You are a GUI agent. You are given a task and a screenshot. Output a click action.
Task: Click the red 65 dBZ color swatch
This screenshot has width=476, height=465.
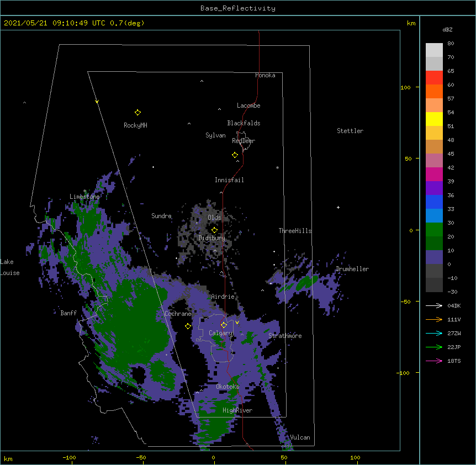point(434,78)
